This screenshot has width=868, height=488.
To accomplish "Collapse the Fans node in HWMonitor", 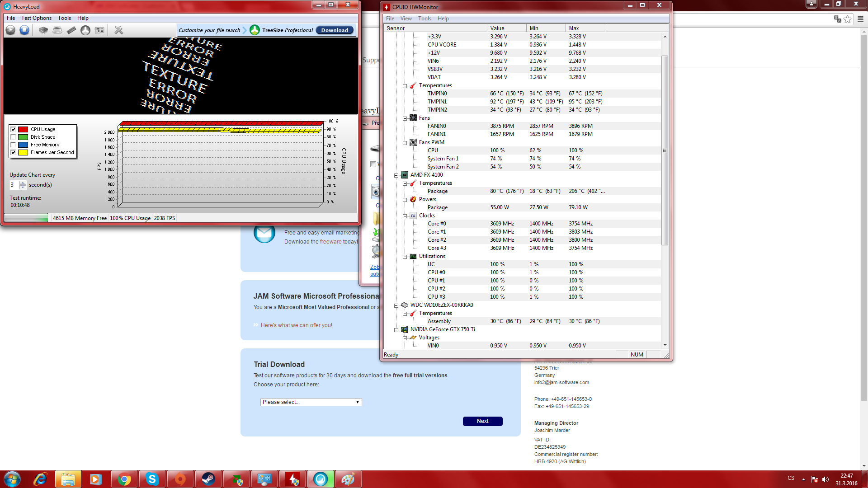I will 405,118.
